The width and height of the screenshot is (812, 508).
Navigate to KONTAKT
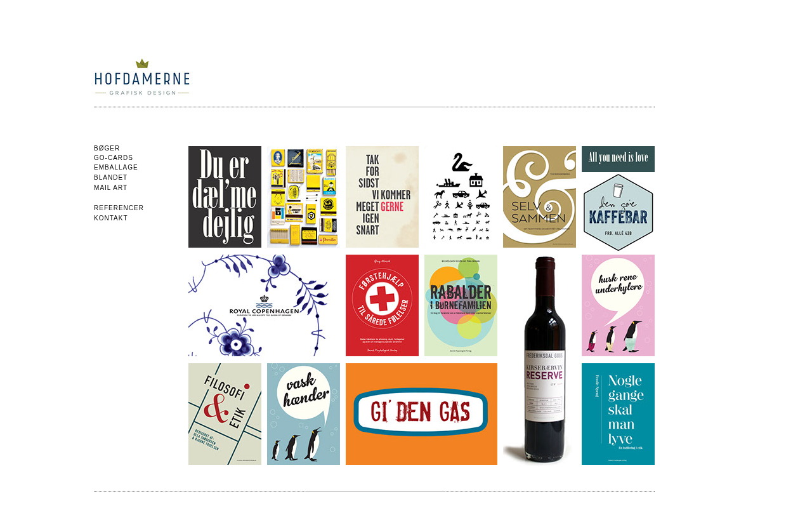110,218
